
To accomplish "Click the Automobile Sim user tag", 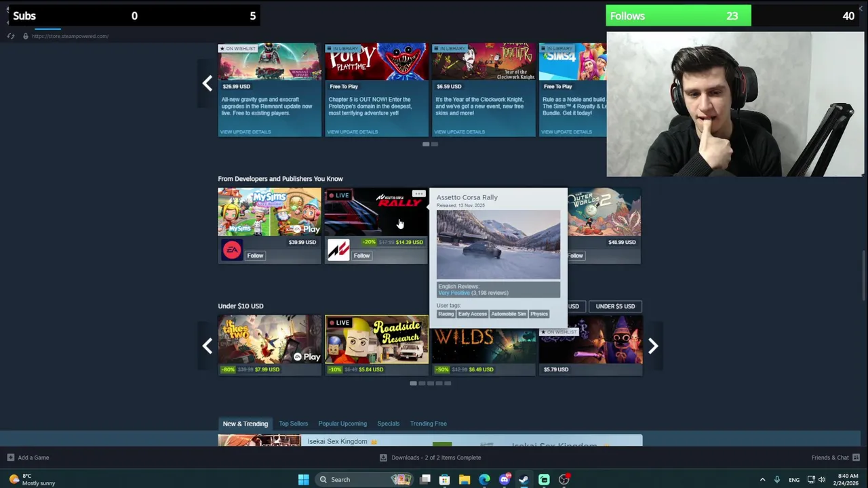I will (x=509, y=314).
